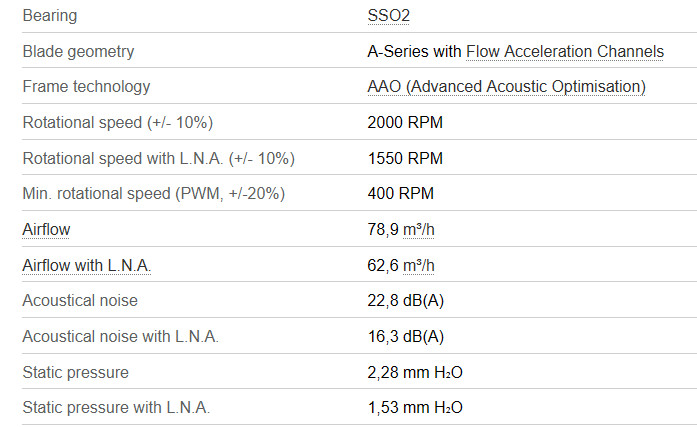Click the 22,8 dB(A) noise value
This screenshot has height=427, width=697.
click(406, 301)
